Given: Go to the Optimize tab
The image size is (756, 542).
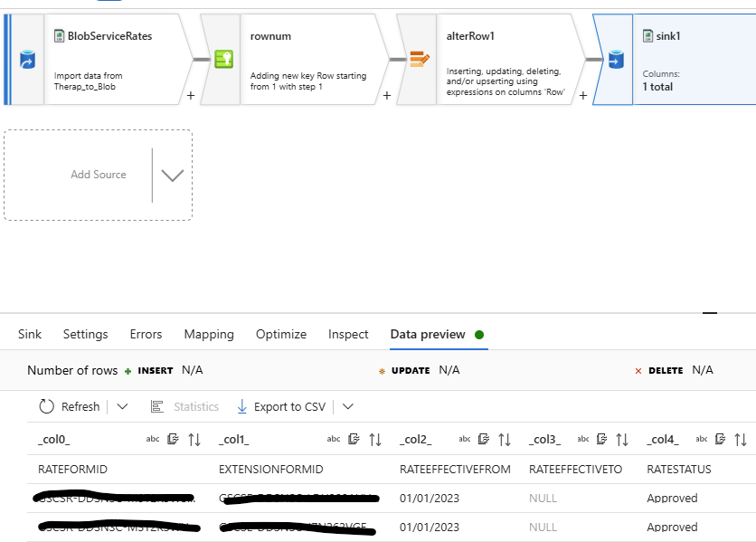Looking at the screenshot, I should (281, 334).
